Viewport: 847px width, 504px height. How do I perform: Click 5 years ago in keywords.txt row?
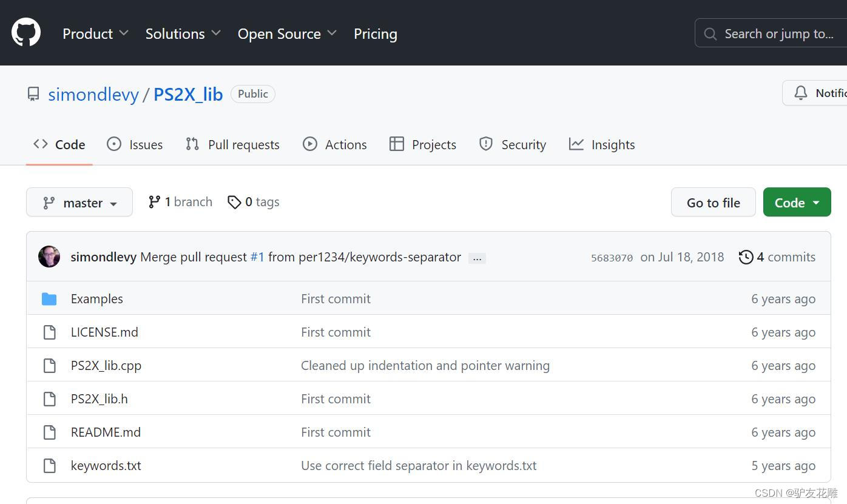pos(783,466)
